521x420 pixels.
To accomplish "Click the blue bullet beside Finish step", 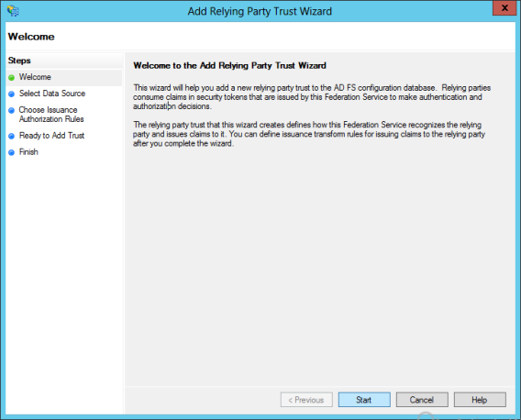I will (x=12, y=152).
